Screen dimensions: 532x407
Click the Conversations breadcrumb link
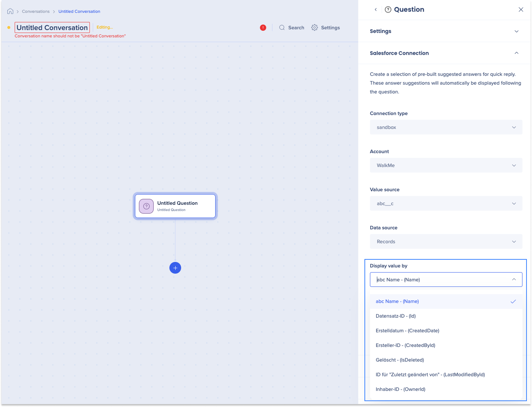(x=36, y=11)
